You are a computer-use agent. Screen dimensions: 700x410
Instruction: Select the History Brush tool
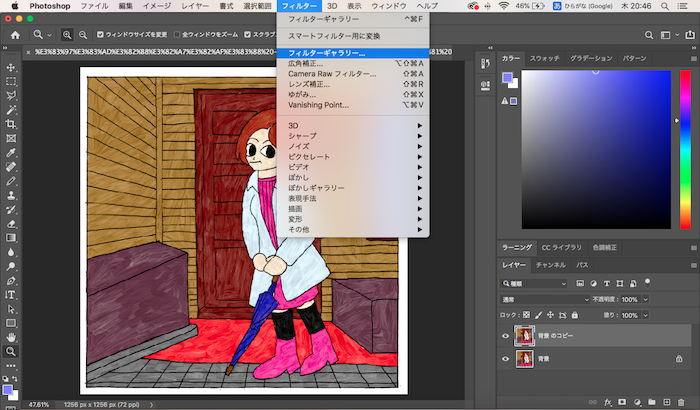(x=11, y=210)
